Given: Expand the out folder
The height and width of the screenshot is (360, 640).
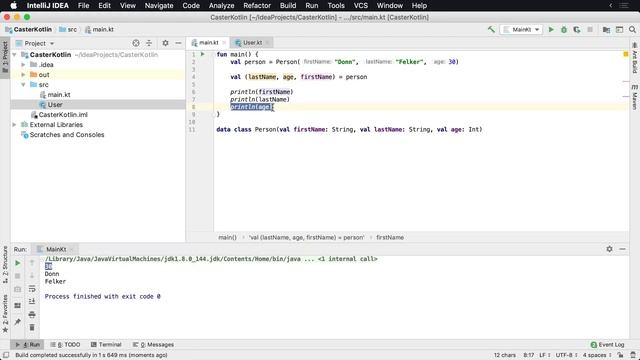Looking at the screenshot, I should point(23,75).
